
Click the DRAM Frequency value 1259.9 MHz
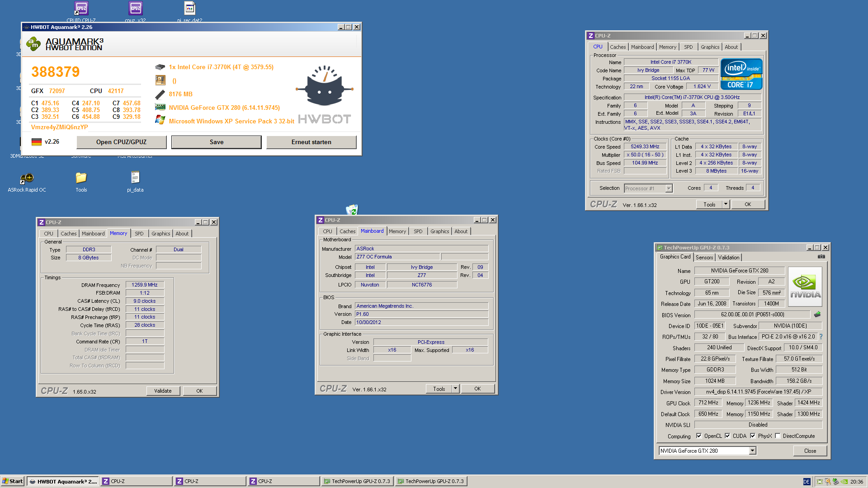pos(145,285)
